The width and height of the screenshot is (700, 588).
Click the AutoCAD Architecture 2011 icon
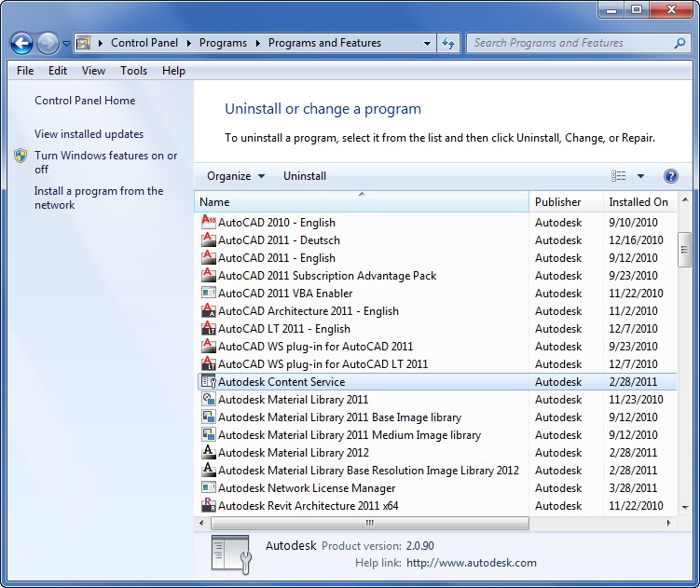[x=209, y=310]
